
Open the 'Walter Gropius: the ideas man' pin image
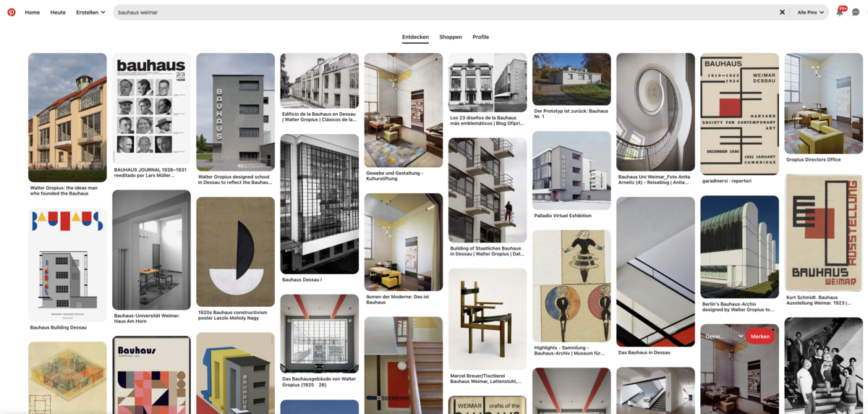[x=67, y=117]
